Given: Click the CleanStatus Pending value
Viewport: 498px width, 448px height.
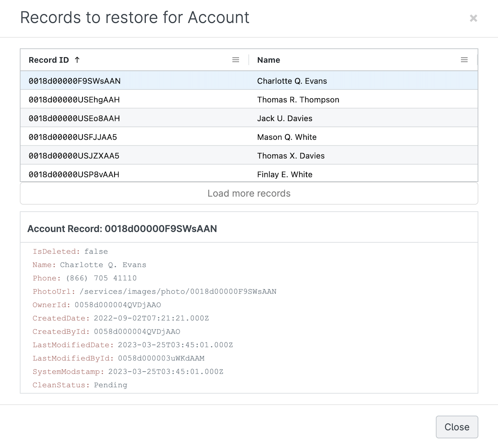Looking at the screenshot, I should (110, 385).
